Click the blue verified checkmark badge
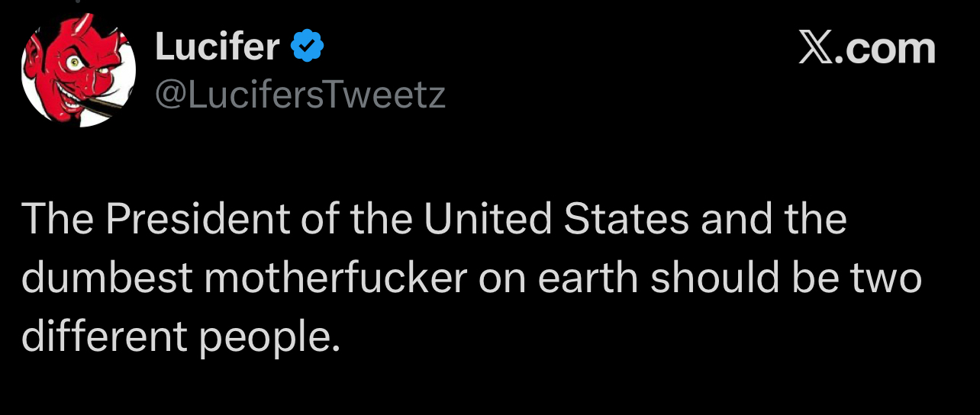Viewport: 980px width, 415px height. click(x=308, y=47)
